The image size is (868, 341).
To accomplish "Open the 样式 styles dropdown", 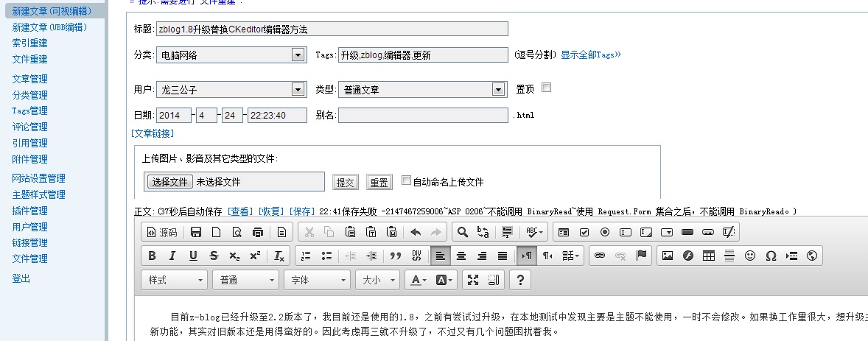I will [175, 280].
